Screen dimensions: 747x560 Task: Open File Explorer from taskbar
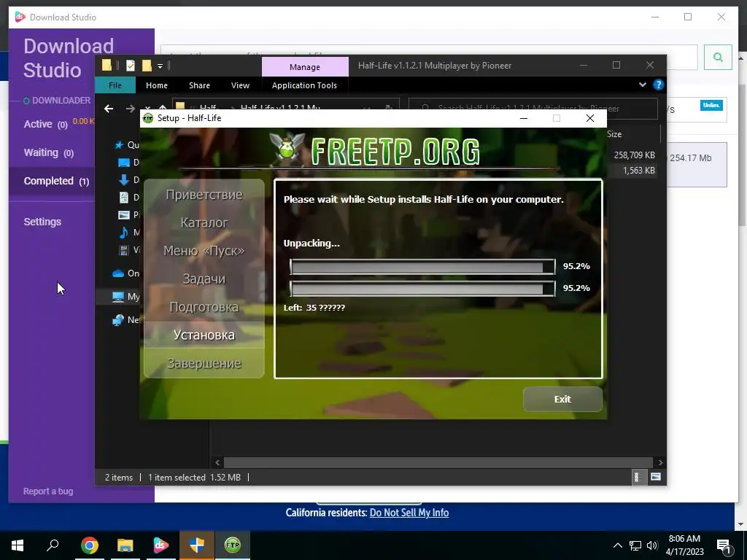125,545
